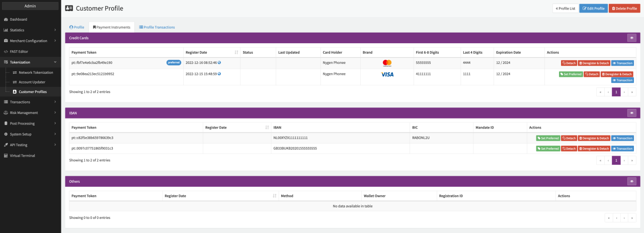This screenshot has height=233, width=644.
Task: Sort Credit Cards by Register Date column
Action: point(236,52)
